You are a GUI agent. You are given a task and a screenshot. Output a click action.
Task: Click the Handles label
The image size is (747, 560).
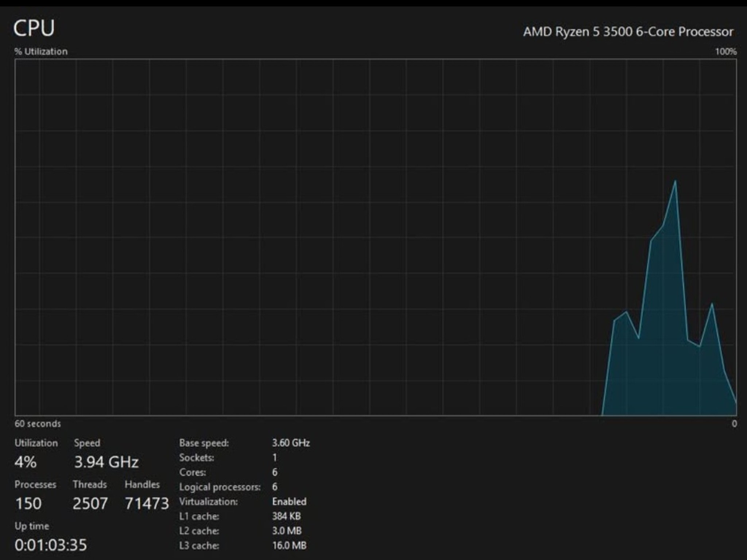point(142,485)
